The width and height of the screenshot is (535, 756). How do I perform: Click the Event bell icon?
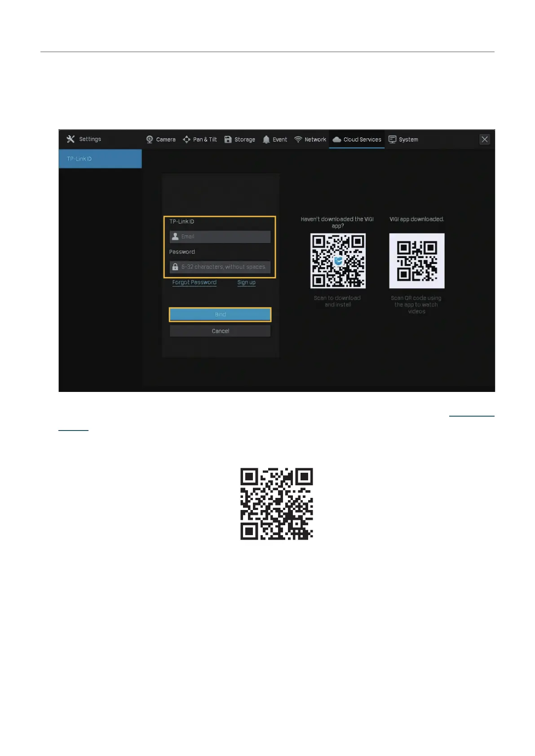[x=266, y=140]
